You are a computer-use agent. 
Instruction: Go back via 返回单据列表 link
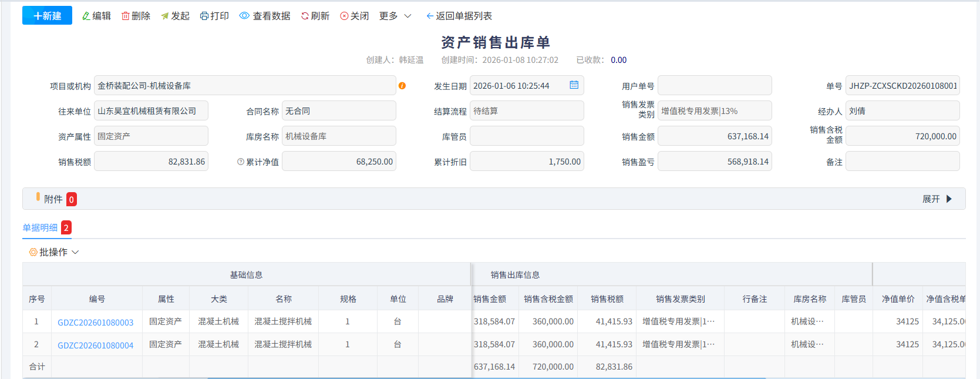coord(459,16)
